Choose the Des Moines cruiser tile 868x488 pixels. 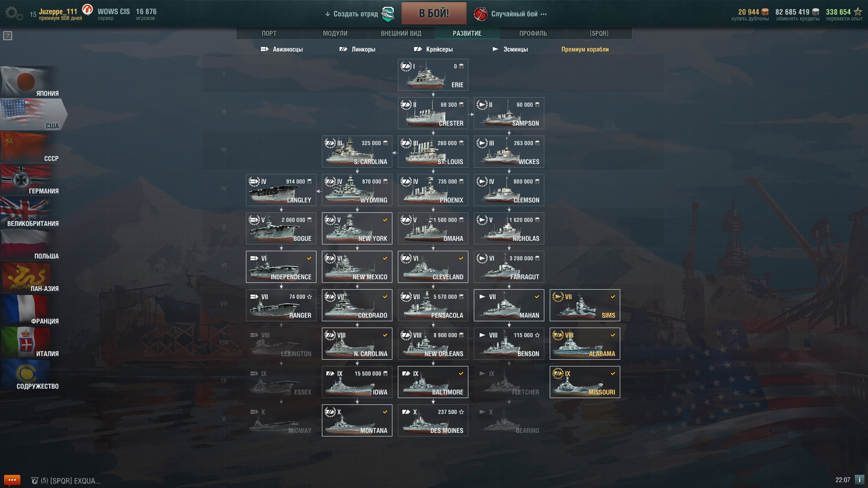[433, 421]
